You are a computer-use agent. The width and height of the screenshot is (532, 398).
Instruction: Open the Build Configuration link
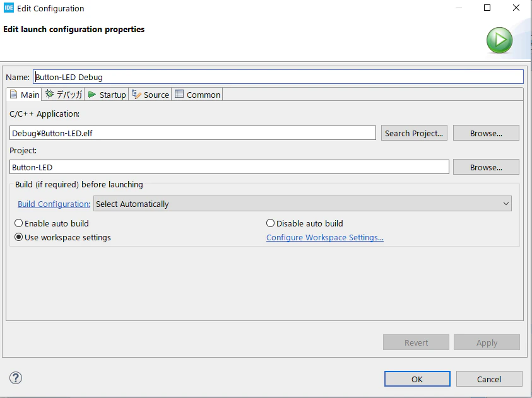click(x=54, y=204)
